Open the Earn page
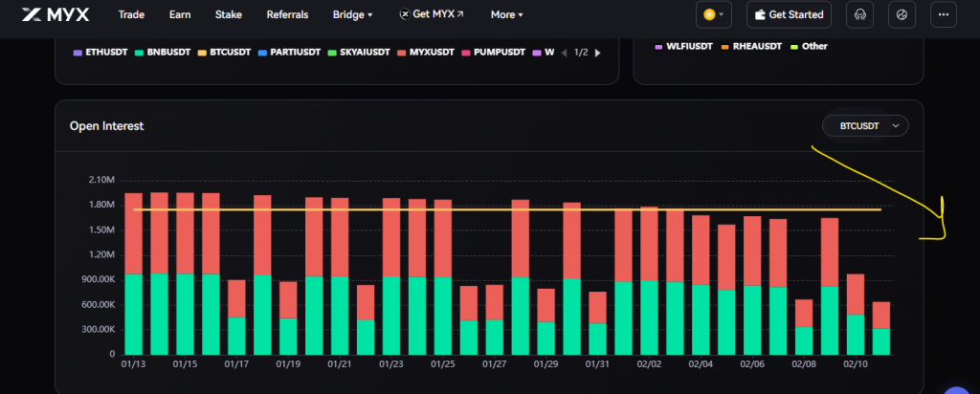980x394 pixels. click(x=180, y=15)
